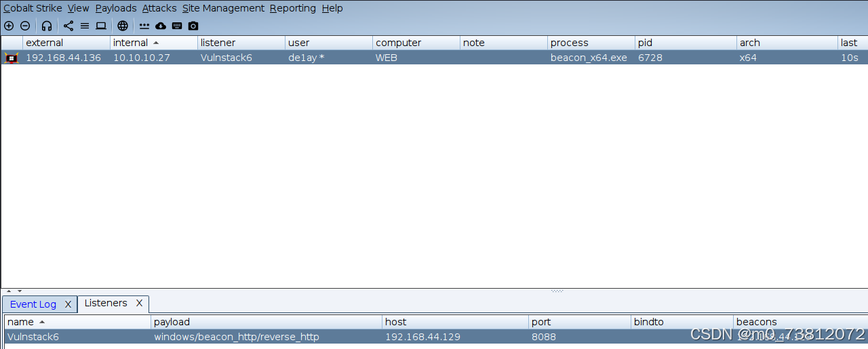Close the Listeners tab

click(x=139, y=303)
